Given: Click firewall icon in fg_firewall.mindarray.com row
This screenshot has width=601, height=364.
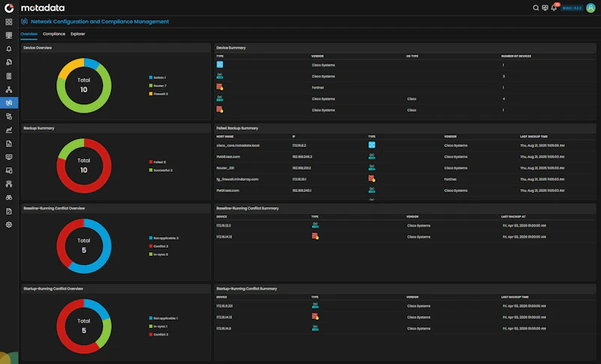Looking at the screenshot, I should tap(371, 179).
